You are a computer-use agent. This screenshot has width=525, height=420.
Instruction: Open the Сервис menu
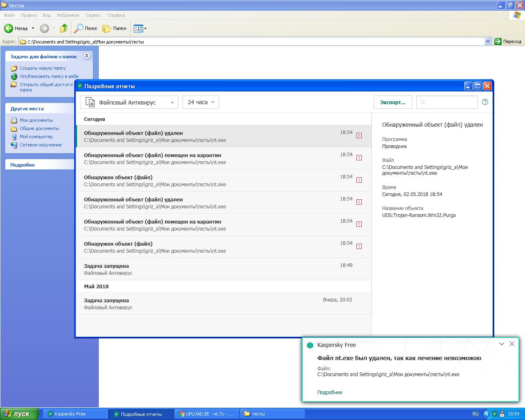pyautogui.click(x=93, y=15)
